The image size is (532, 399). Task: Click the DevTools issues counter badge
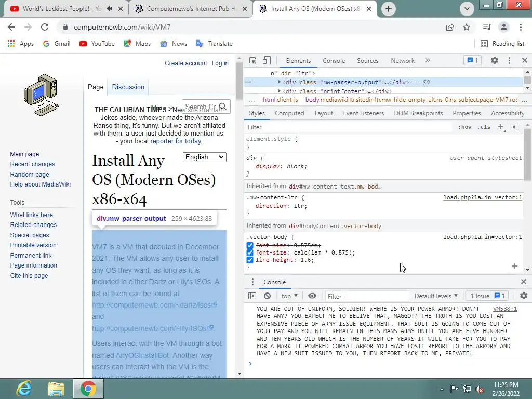pos(472,60)
